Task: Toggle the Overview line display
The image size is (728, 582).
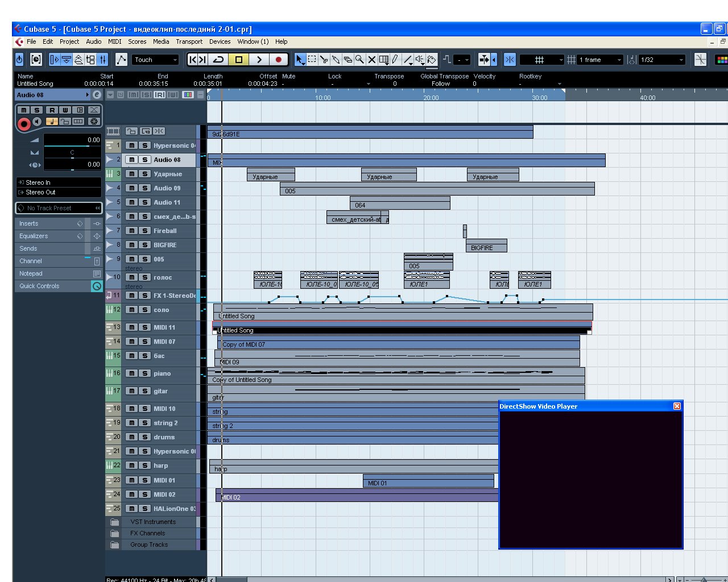Action: click(78, 59)
